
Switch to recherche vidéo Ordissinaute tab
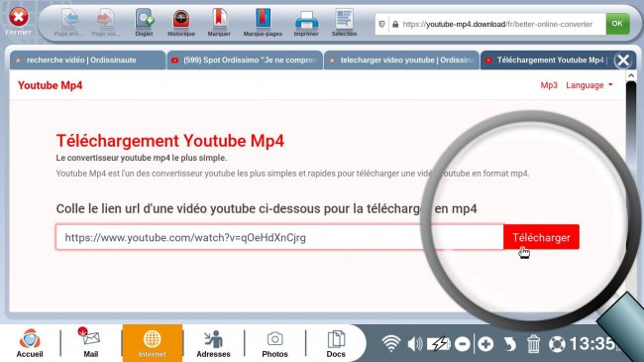[x=87, y=60]
